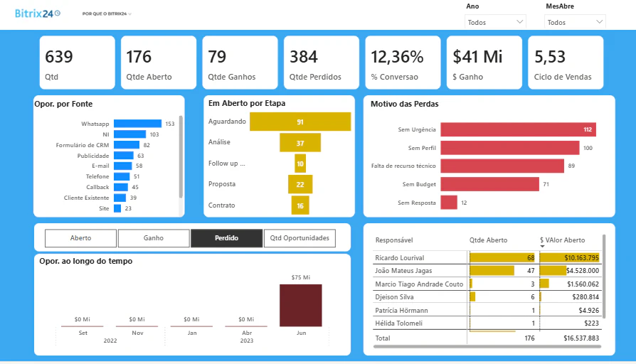636x364 pixels.
Task: Click the Opor. por Fonte scrollbar
Action: click(x=181, y=157)
